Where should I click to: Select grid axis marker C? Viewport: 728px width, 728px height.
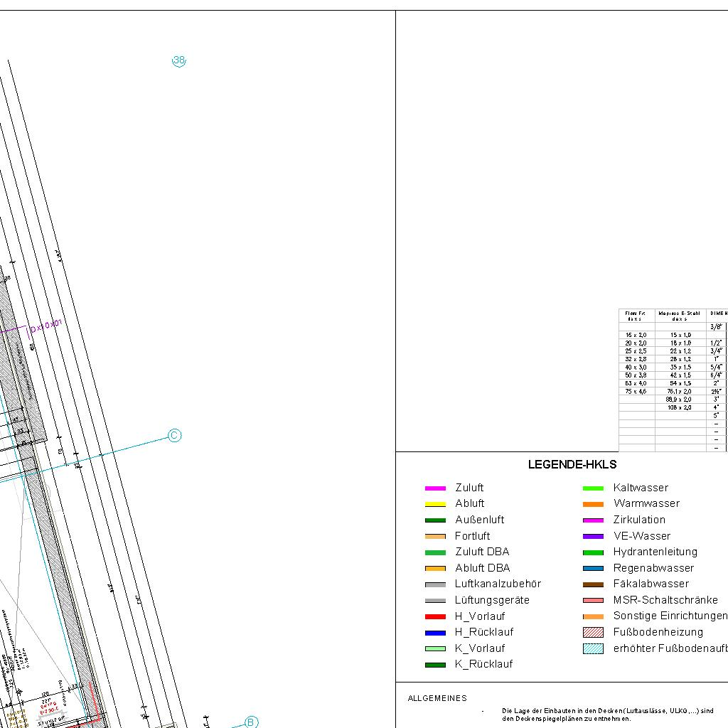174,436
